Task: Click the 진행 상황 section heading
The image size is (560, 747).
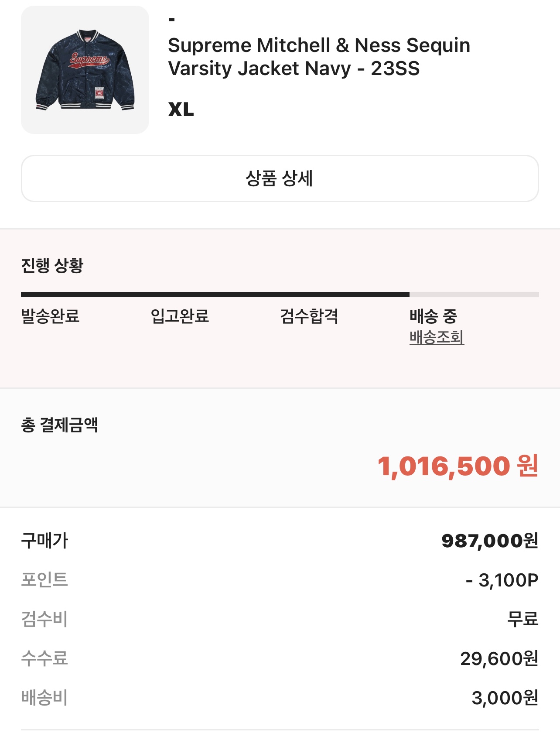Action: (x=52, y=265)
